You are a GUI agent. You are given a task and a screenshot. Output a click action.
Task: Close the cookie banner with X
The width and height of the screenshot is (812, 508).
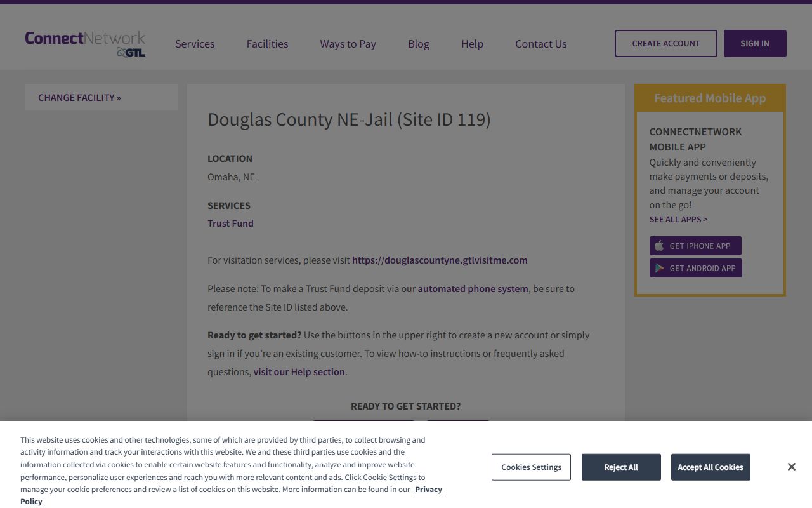click(x=792, y=467)
